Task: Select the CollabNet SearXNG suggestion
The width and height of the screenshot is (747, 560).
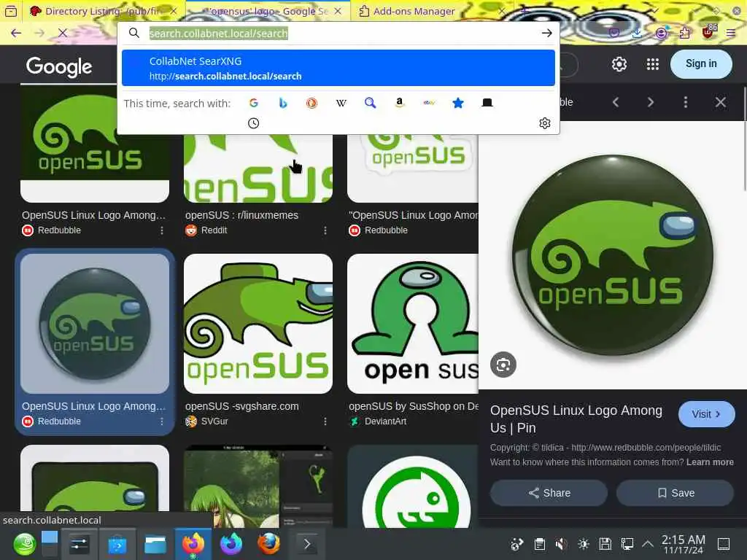Action: [x=338, y=68]
